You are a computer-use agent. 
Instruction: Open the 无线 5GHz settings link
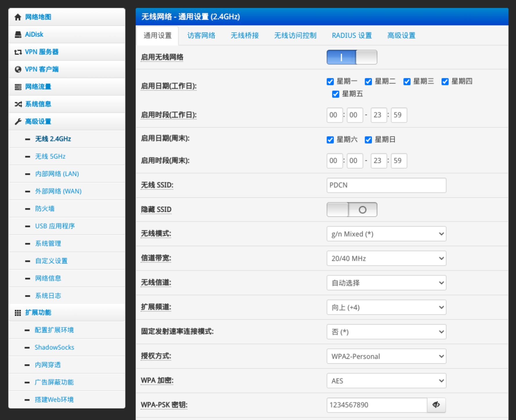point(50,156)
